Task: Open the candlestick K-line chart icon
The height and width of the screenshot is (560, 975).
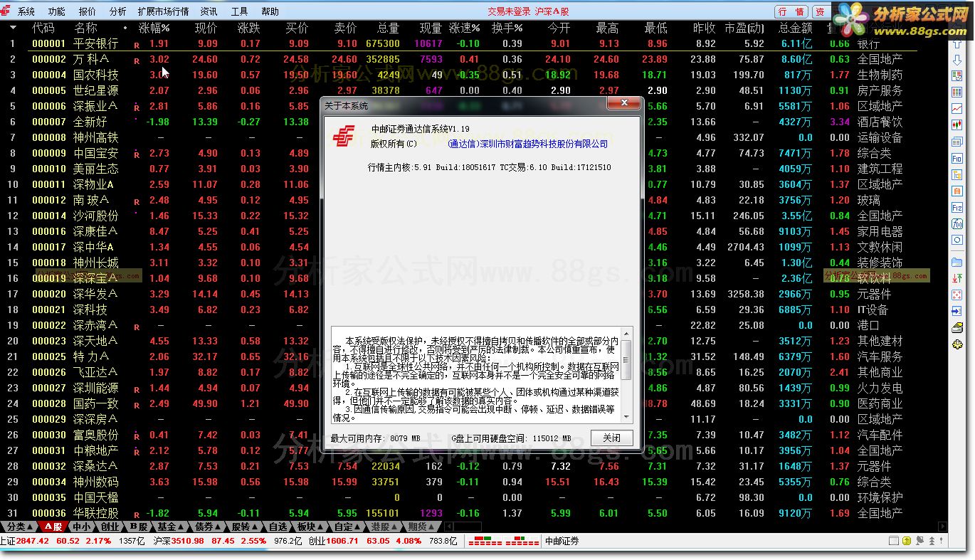Action: tap(956, 125)
